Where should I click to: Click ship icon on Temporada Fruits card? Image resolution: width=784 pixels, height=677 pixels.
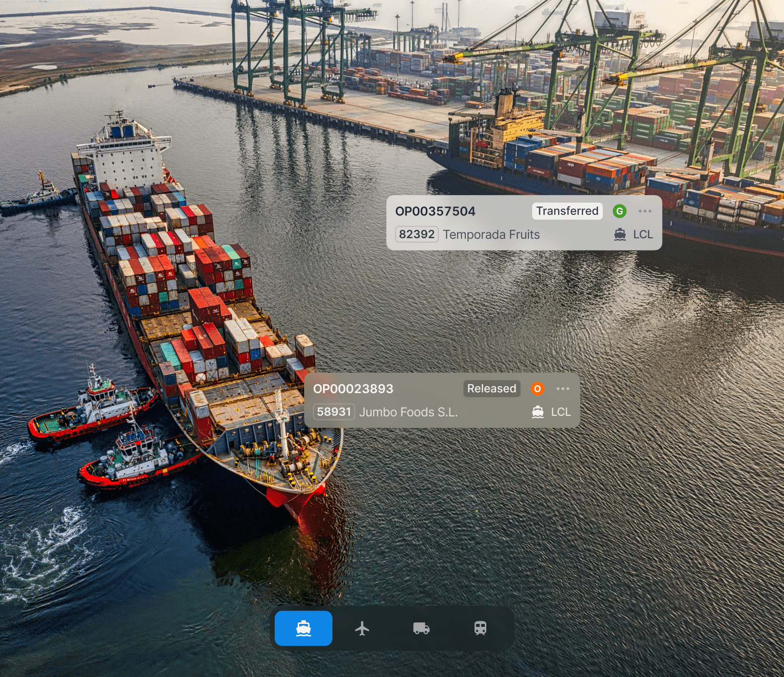tap(620, 234)
